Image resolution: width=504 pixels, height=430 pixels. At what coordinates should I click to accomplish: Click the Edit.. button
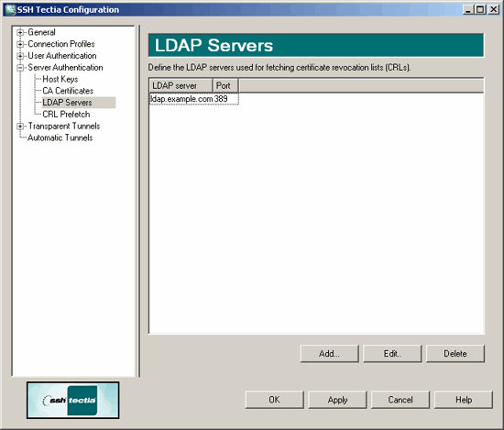pyautogui.click(x=392, y=354)
